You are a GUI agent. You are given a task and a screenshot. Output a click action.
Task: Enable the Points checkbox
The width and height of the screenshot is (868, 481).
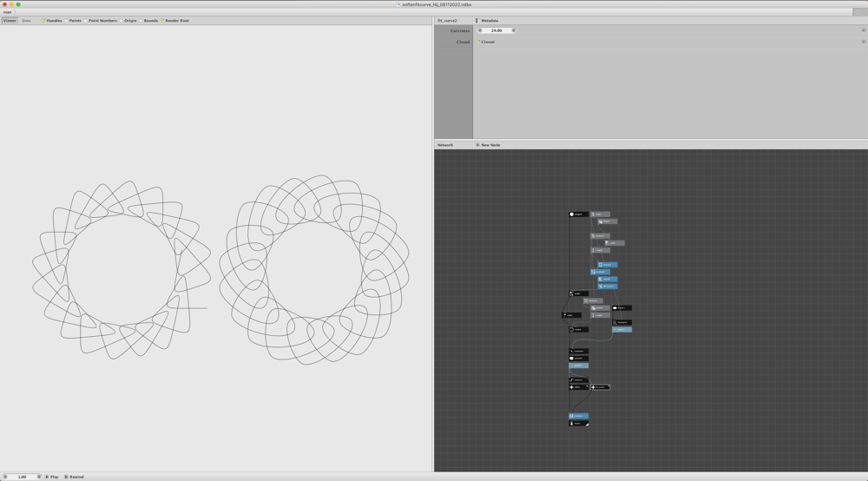[66, 21]
